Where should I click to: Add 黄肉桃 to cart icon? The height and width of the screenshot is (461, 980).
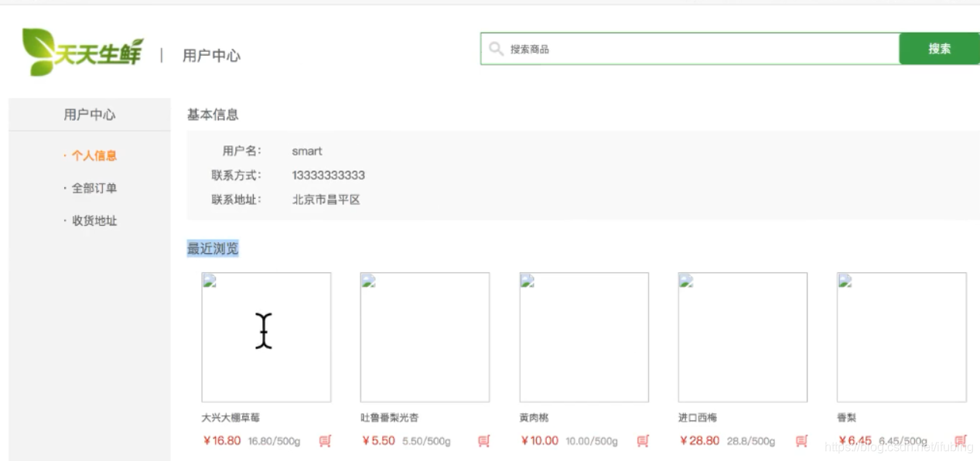click(x=643, y=441)
